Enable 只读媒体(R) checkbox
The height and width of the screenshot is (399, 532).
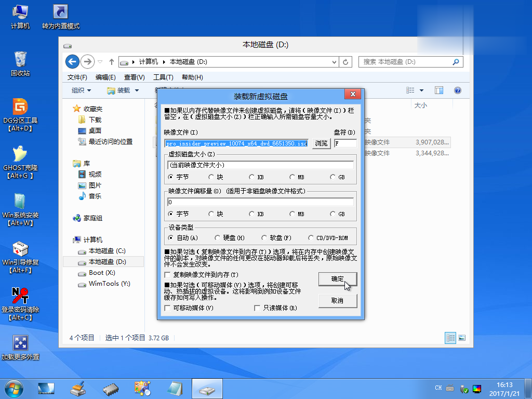coord(257,308)
